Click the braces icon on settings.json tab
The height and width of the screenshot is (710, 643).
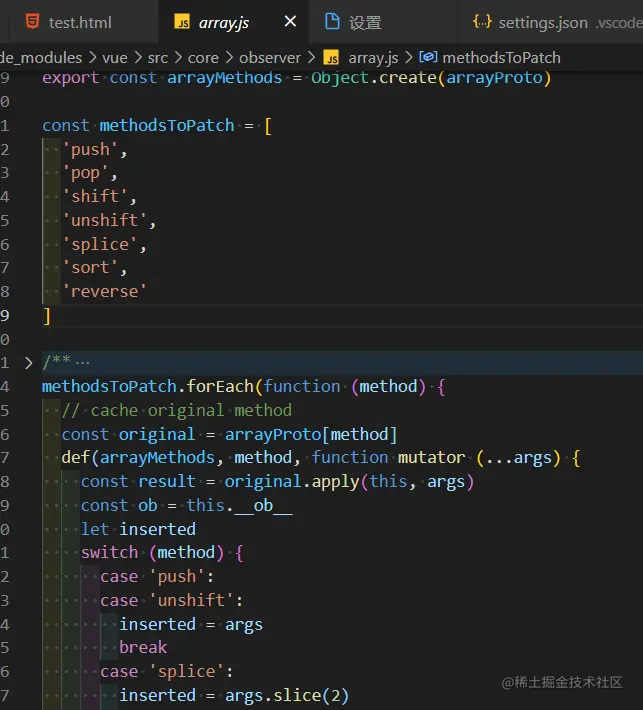pos(482,21)
